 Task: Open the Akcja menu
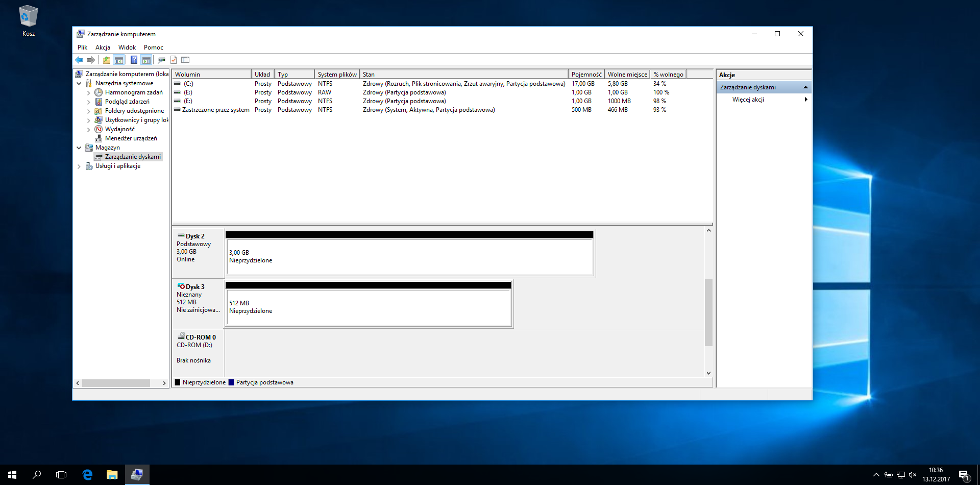103,47
